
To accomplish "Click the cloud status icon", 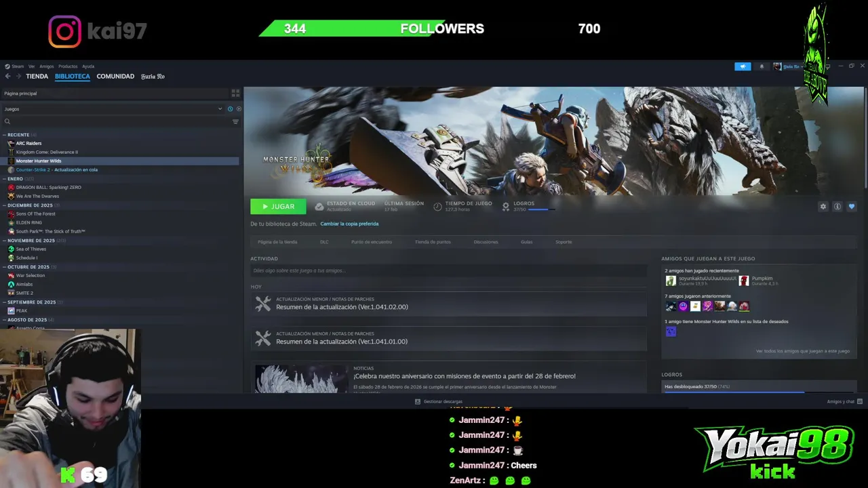I will click(x=319, y=207).
